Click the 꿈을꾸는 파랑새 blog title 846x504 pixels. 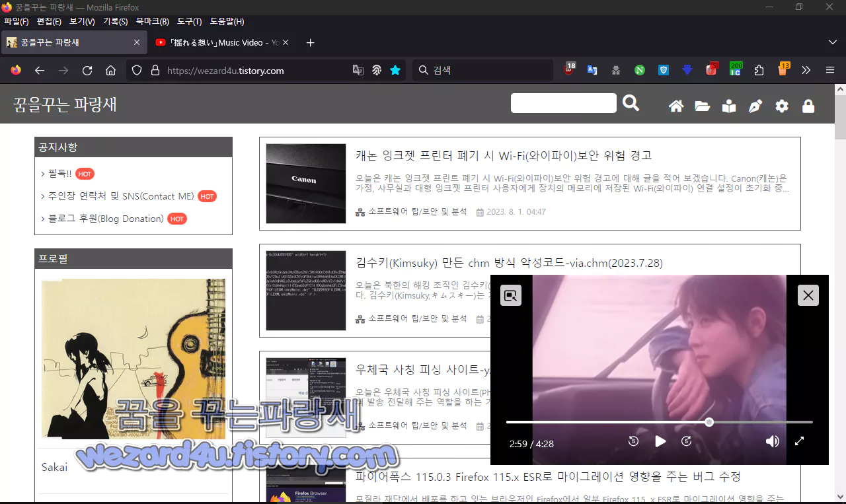tap(65, 105)
